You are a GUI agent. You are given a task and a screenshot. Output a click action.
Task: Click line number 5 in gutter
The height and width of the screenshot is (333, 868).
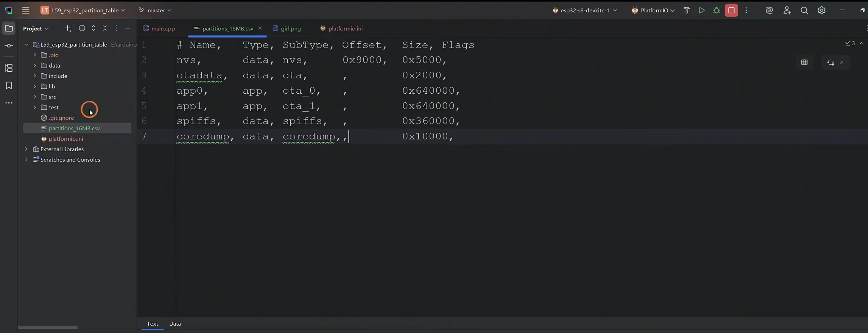[x=144, y=106]
